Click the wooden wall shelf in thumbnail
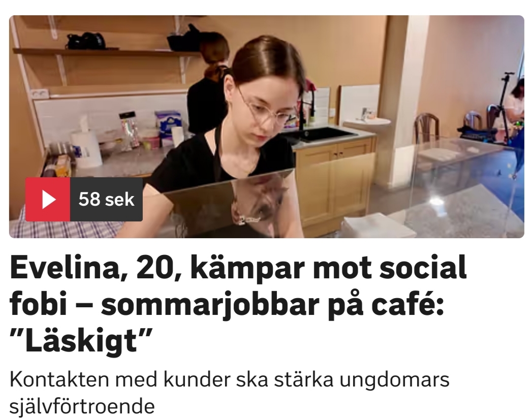Viewport: 531px width, 420px height. pyautogui.click(x=105, y=52)
